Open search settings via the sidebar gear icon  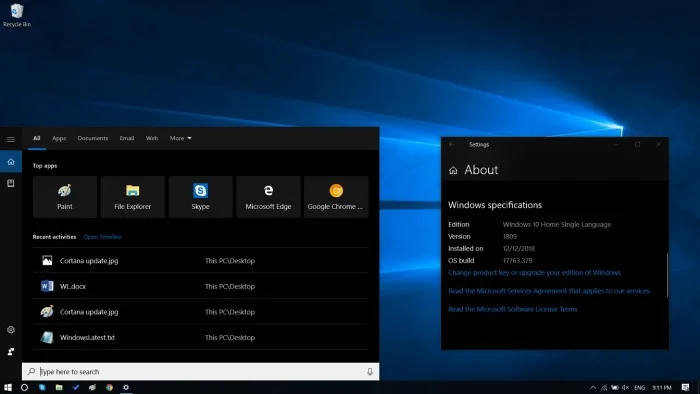(11, 330)
